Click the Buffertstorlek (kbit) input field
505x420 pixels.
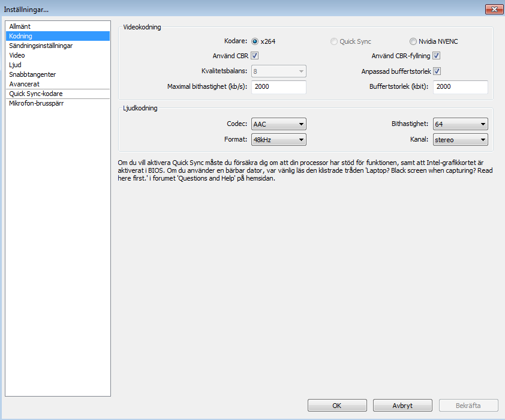[460, 87]
